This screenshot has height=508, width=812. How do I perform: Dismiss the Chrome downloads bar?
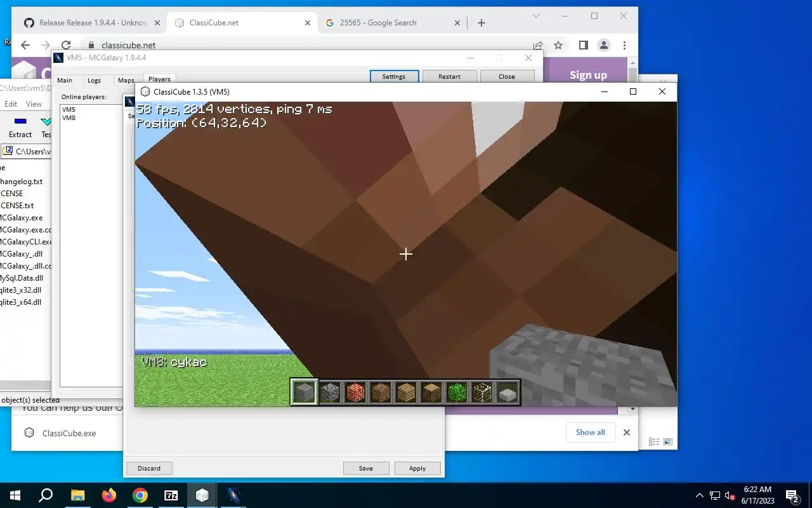pos(627,432)
